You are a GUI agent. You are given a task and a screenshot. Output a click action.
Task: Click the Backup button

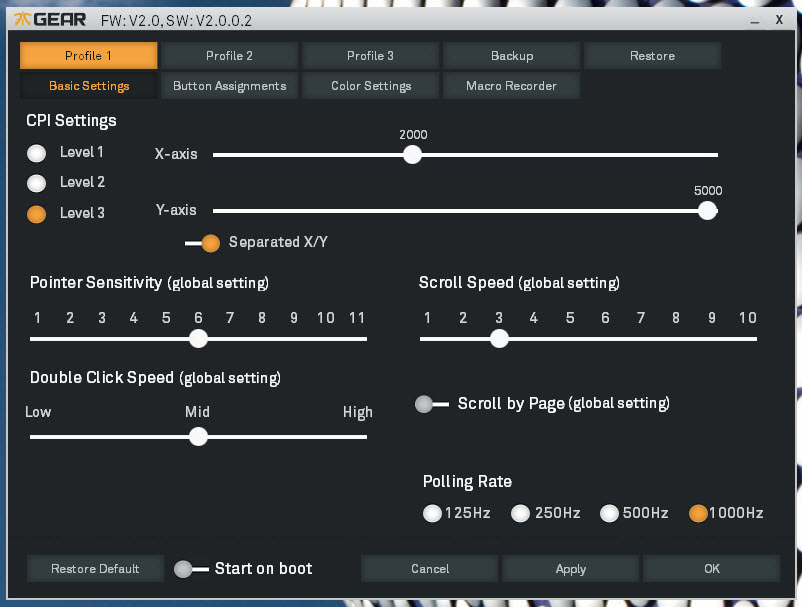[x=512, y=56]
